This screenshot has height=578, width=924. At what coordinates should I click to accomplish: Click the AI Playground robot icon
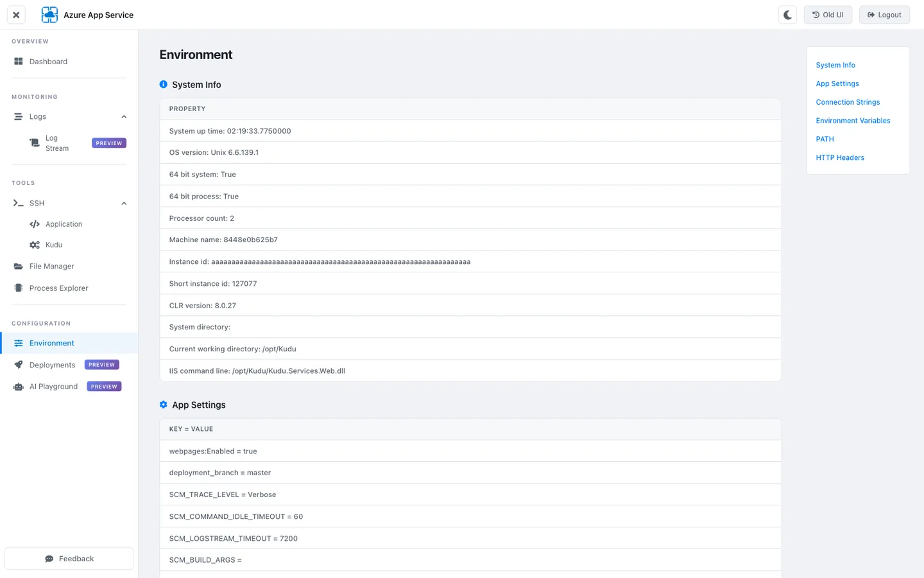pyautogui.click(x=19, y=387)
